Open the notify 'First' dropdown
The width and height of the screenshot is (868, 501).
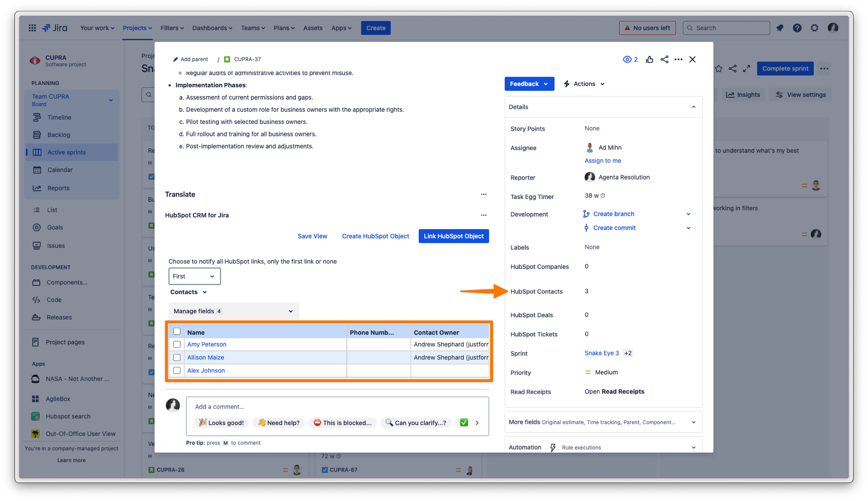point(194,276)
